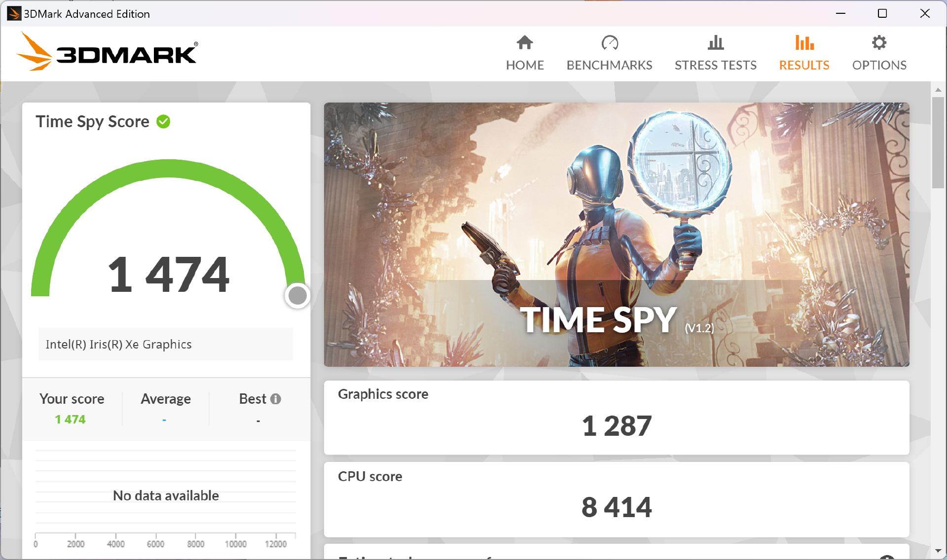The image size is (947, 560).
Task: Click the No data available chart area
Action: pyautogui.click(x=166, y=495)
